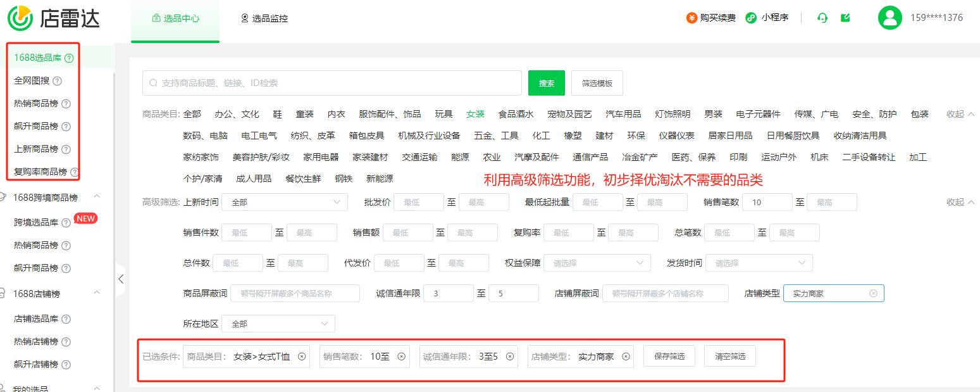Click the green user avatar icon
Image resolution: width=980 pixels, height=392 pixels.
[x=890, y=18]
